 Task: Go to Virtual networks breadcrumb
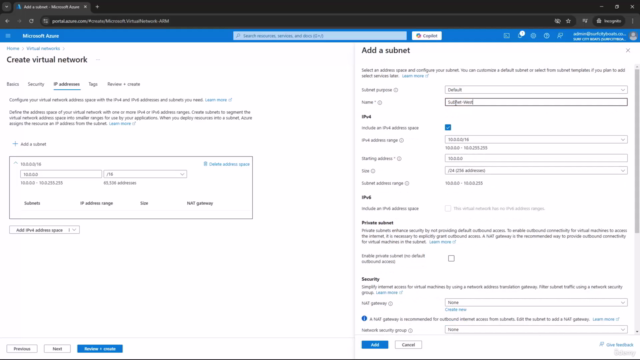pos(43,49)
